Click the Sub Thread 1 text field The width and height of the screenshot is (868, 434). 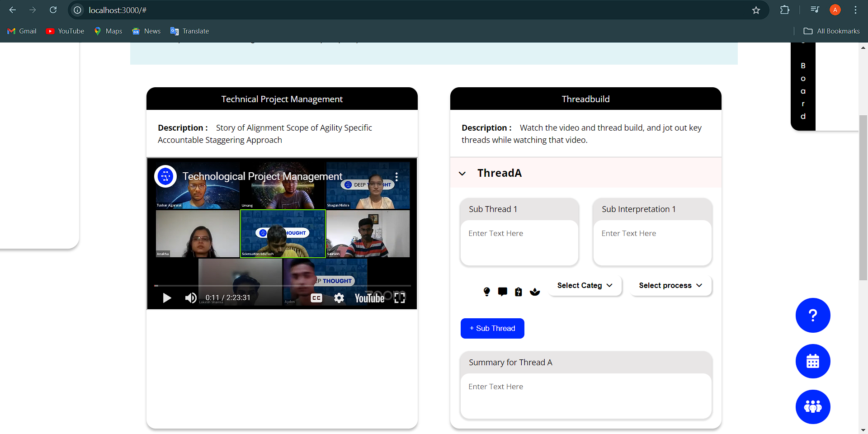coord(519,243)
